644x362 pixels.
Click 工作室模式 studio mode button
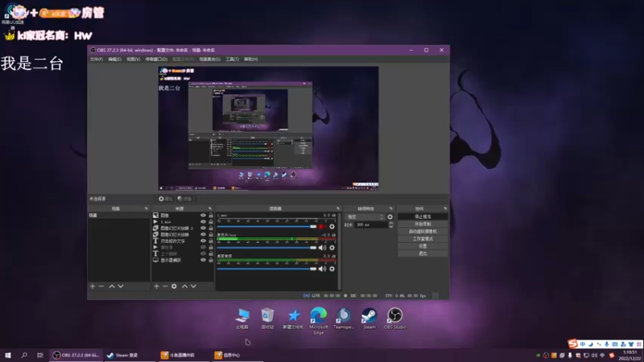click(423, 238)
